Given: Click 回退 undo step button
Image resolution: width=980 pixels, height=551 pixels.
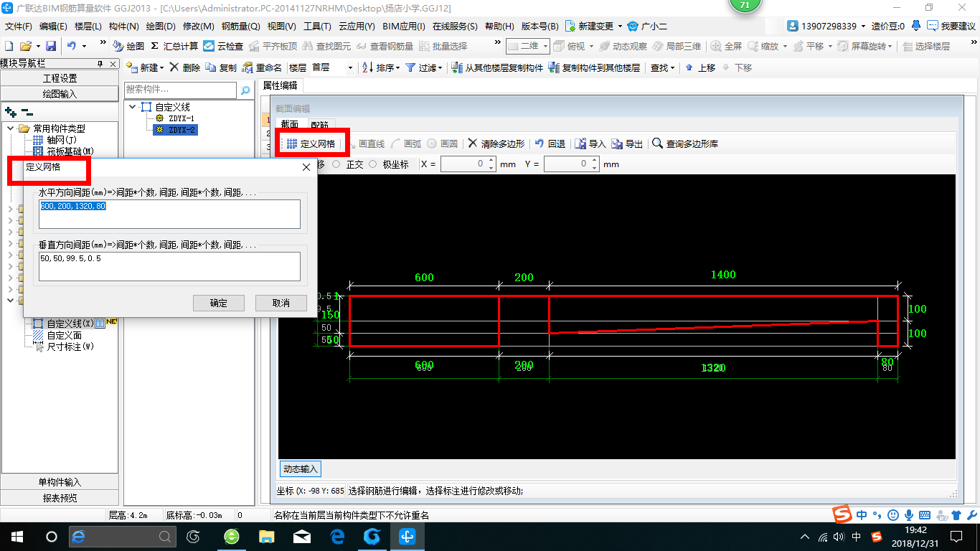Looking at the screenshot, I should pos(551,143).
